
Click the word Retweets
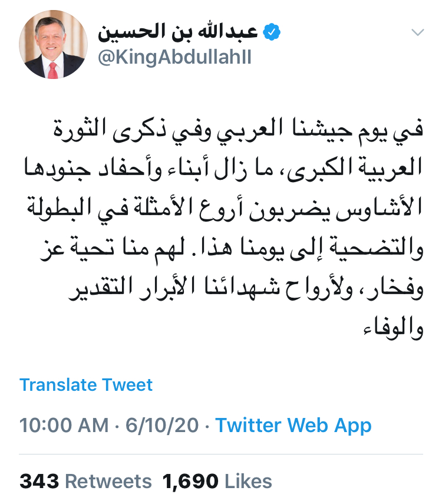coord(108,481)
